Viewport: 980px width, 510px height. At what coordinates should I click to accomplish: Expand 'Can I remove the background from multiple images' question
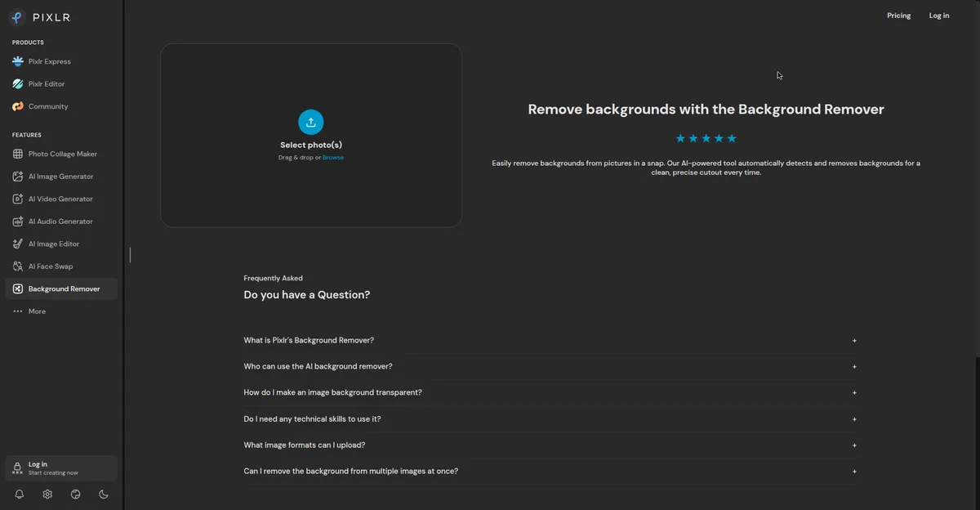(550, 472)
